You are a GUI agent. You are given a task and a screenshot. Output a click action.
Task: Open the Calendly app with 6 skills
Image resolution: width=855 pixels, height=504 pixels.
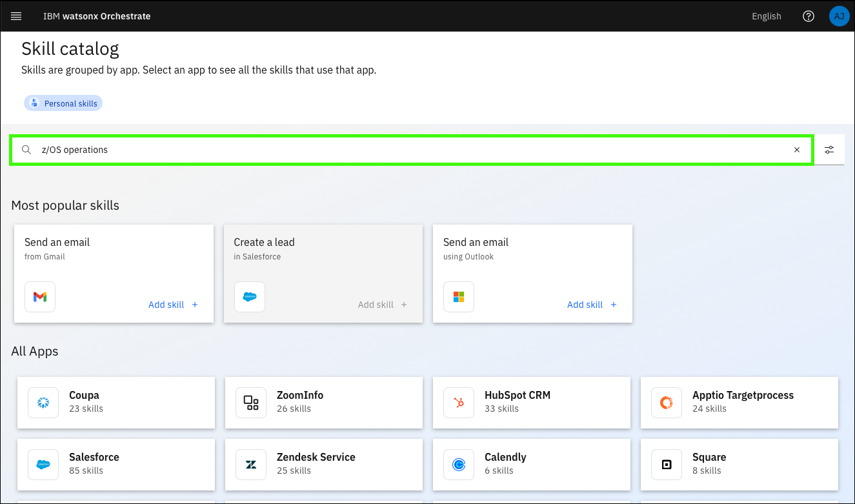pyautogui.click(x=531, y=464)
